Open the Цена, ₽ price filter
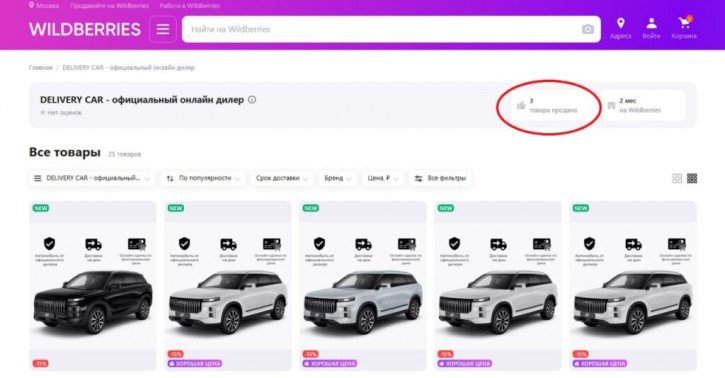Image resolution: width=725 pixels, height=378 pixels. pyautogui.click(x=383, y=178)
